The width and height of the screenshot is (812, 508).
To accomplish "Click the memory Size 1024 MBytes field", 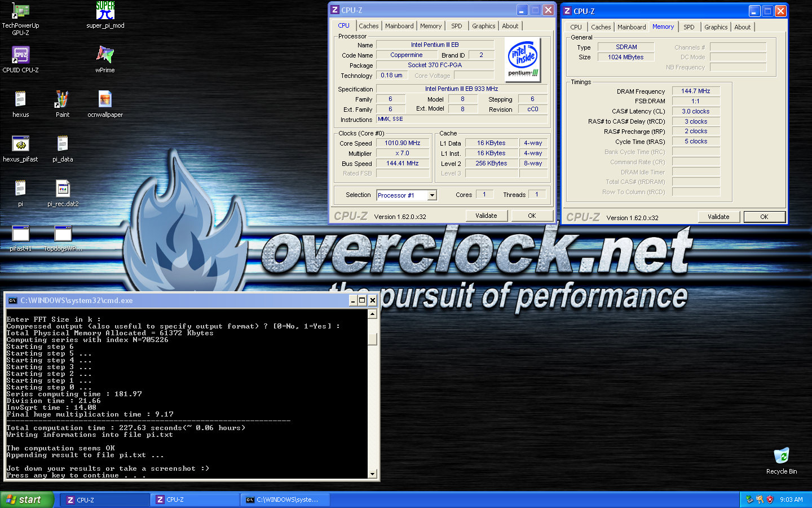I will pyautogui.click(x=626, y=57).
